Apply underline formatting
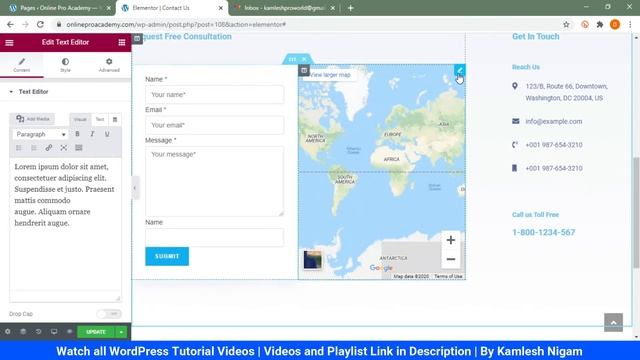640x360 pixels. (107, 134)
